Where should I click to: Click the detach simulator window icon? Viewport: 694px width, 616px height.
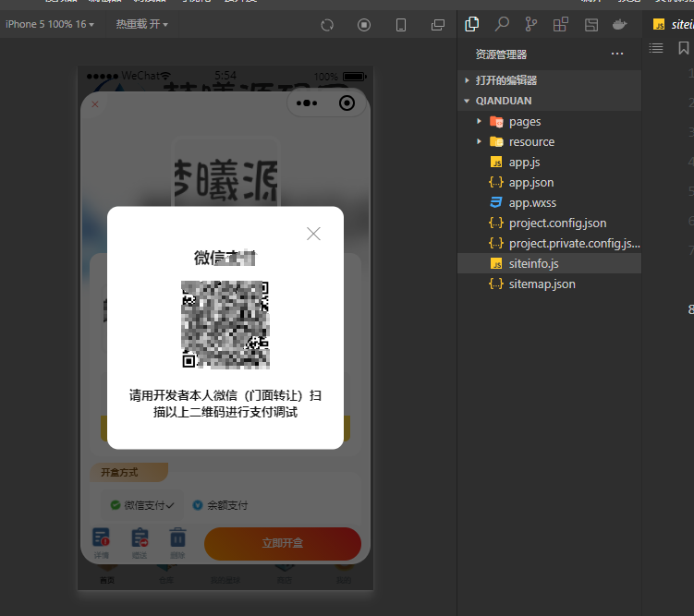click(x=438, y=25)
